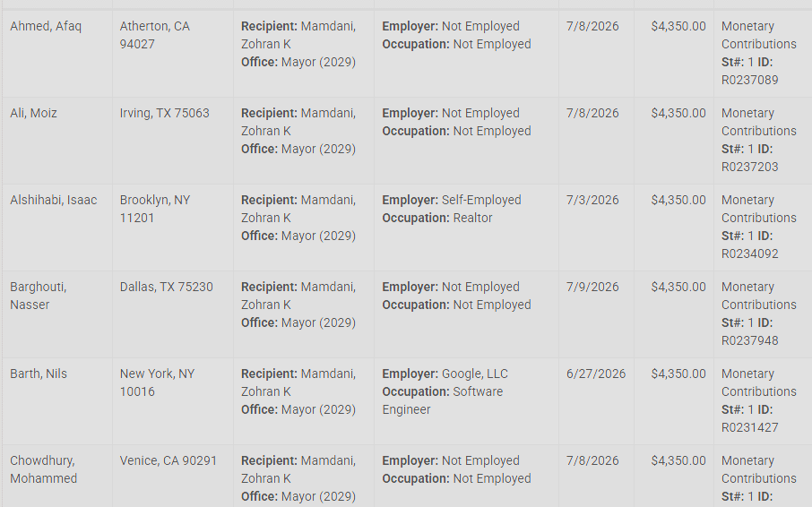Click the Dallas, TX 75230 address
Screen dimensions: 812x507
166,288
